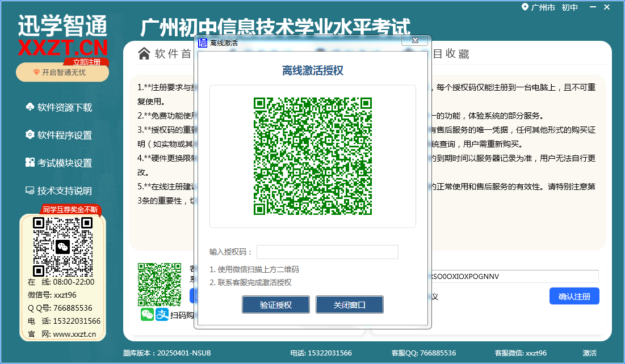This screenshot has width=625, height=364.
Task: Click the diamond icon on 开启智通无忧
Action: (36, 72)
